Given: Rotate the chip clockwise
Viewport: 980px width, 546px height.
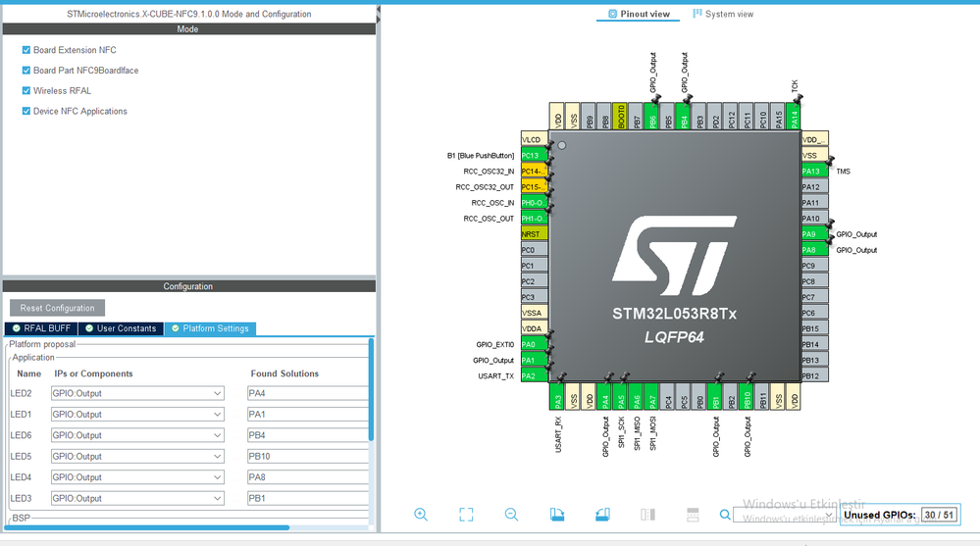Looking at the screenshot, I should pos(557,514).
